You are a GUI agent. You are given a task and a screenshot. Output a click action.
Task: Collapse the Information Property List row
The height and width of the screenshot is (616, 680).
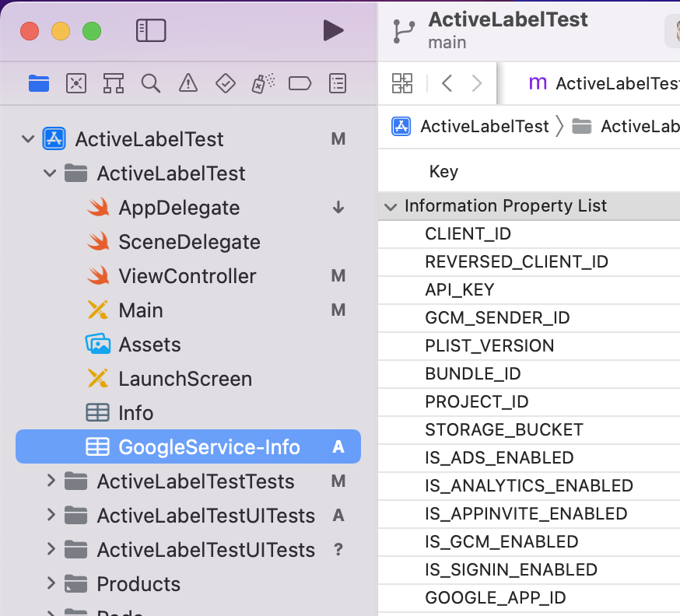[391, 207]
